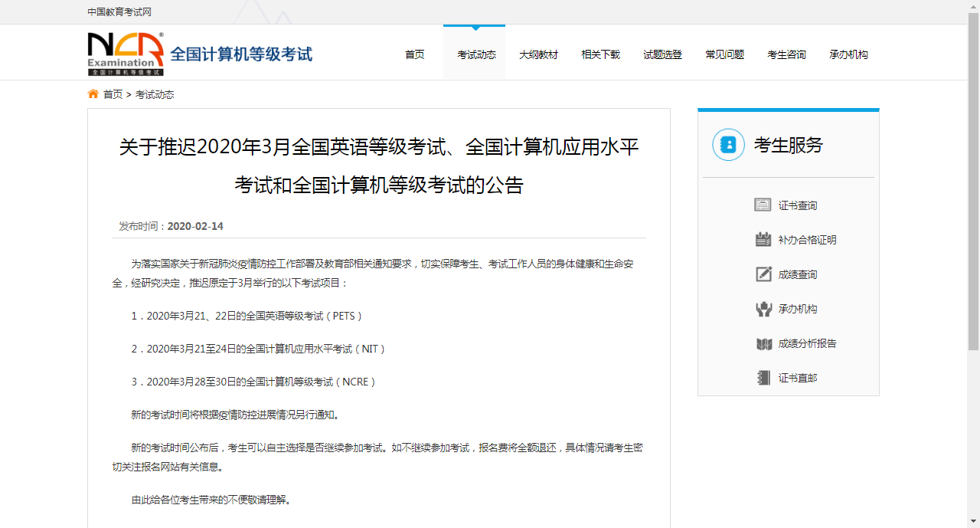Open the 成绩分析报告 service link
The width and height of the screenshot is (980, 528).
807,343
